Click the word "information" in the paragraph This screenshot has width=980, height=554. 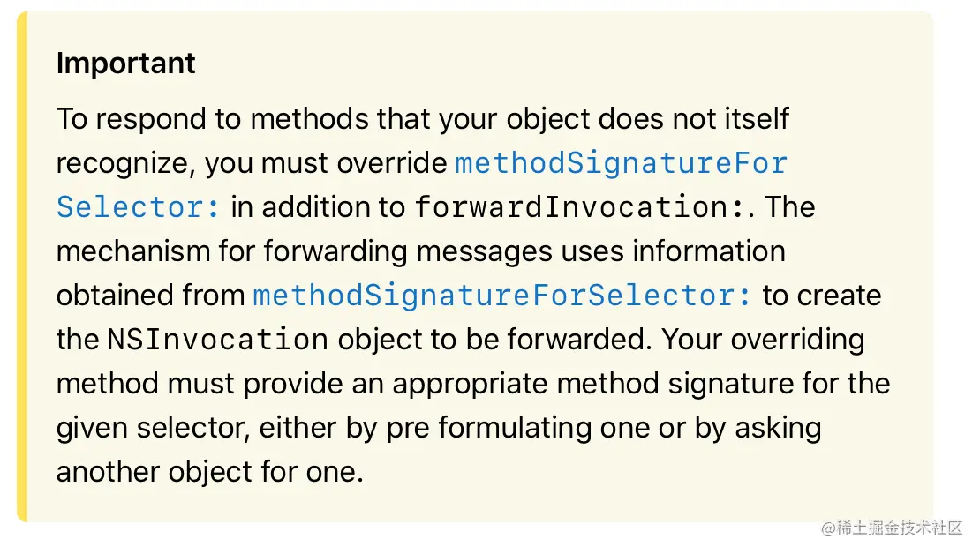[x=709, y=251]
